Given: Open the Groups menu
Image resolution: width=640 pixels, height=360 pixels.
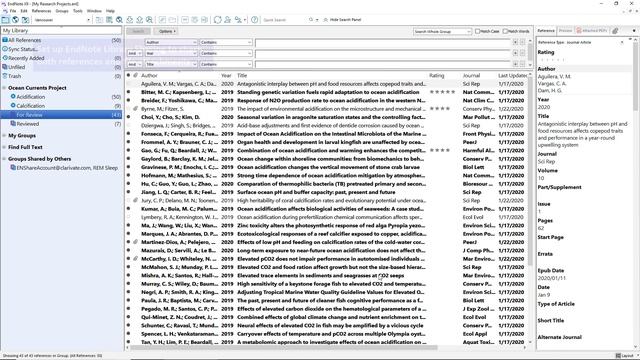Looking at the screenshot, I should coord(62,11).
